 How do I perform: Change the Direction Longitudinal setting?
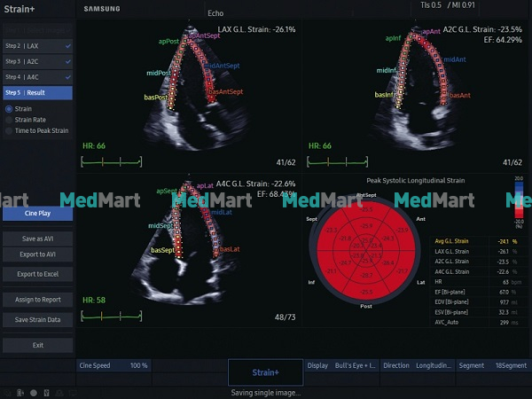point(418,365)
